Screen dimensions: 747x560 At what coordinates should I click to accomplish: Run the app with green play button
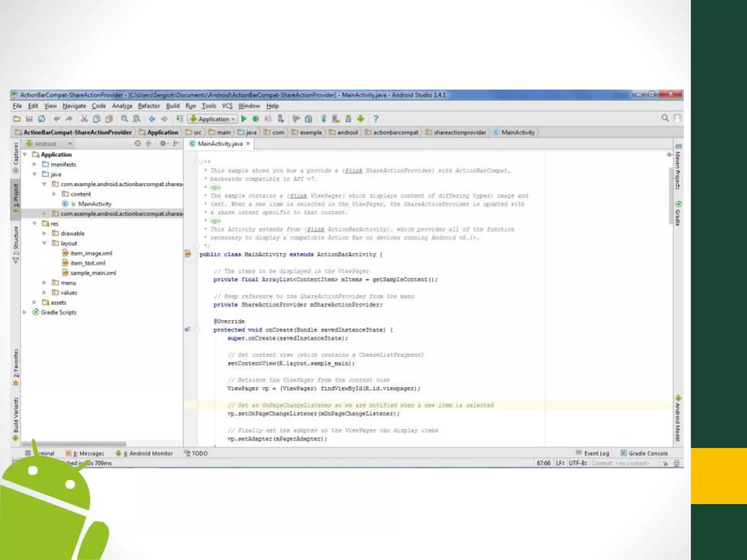tap(244, 119)
